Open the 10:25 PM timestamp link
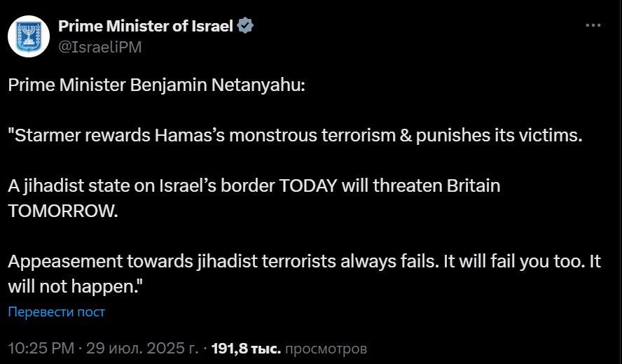This screenshot has height=364, width=622. 39,348
